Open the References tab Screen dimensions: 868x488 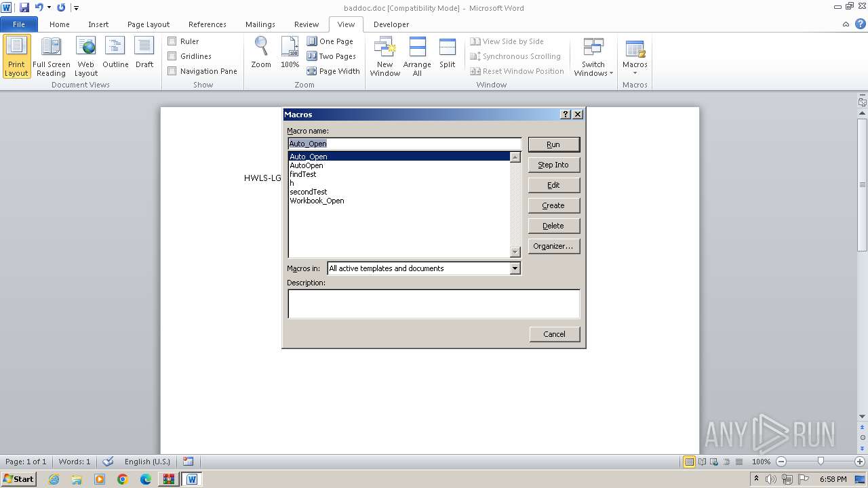click(208, 24)
